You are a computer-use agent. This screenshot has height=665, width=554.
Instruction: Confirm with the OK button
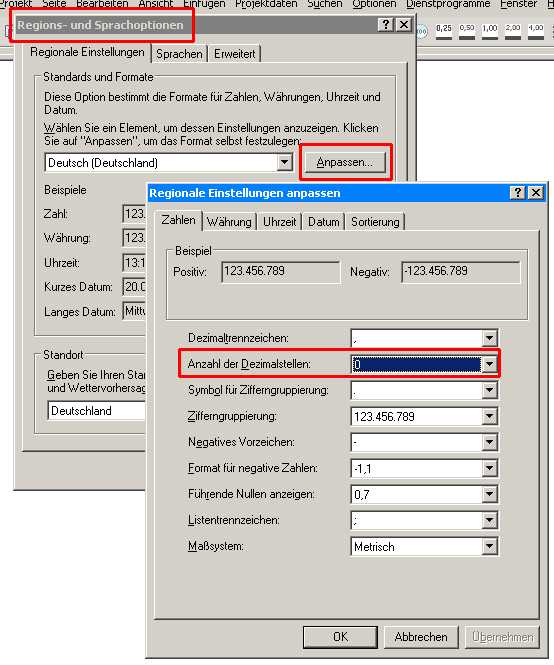pos(340,637)
